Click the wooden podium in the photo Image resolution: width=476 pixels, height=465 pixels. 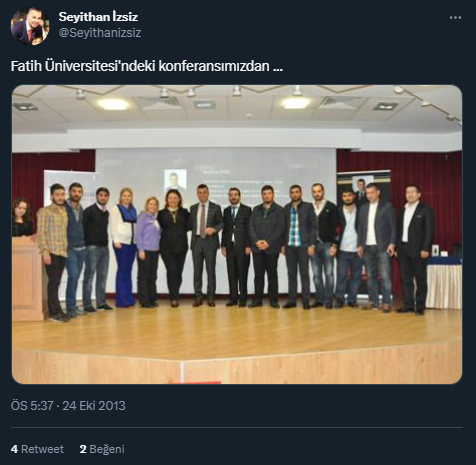pyautogui.click(x=28, y=278)
